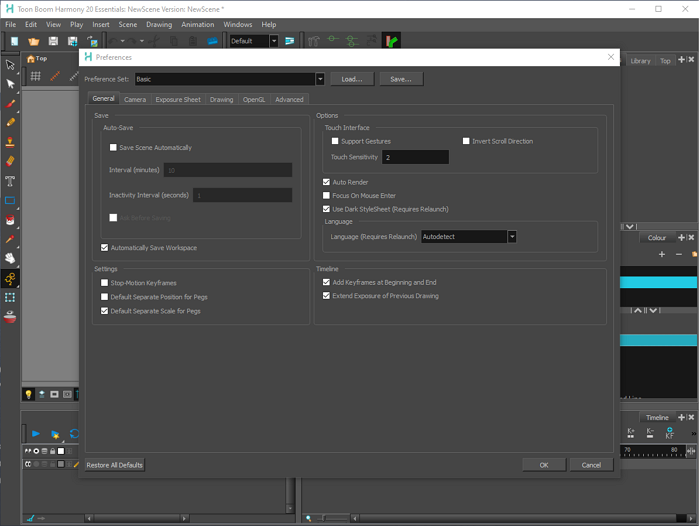Select the Stamp tool
The height and width of the screenshot is (526, 700).
pos(10,142)
